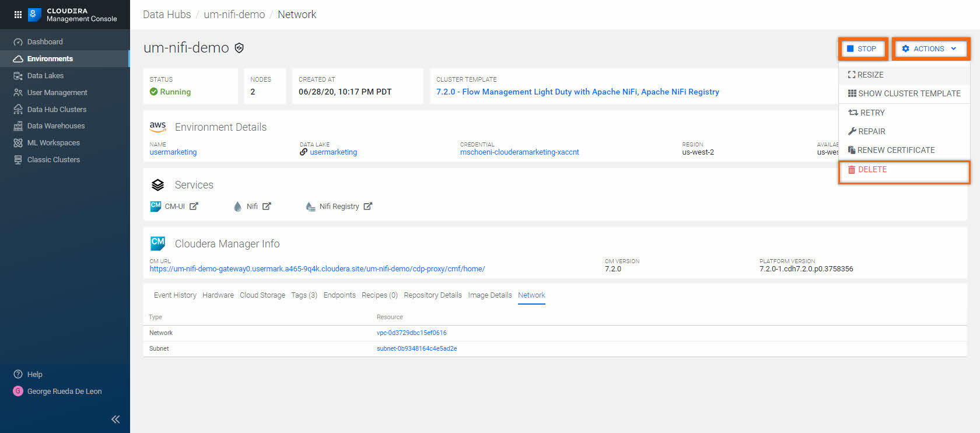The height and width of the screenshot is (433, 980).
Task: Open Help in the sidebar
Action: 35,375
